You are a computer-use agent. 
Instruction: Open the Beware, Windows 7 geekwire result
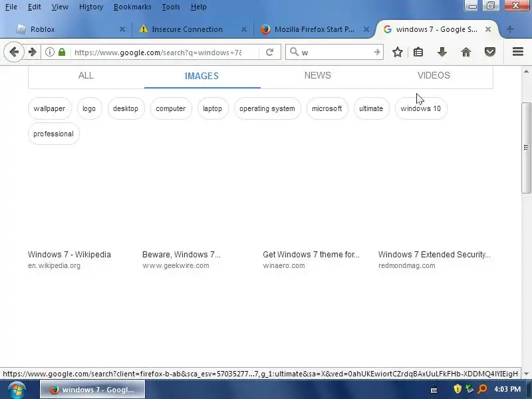coord(181,255)
